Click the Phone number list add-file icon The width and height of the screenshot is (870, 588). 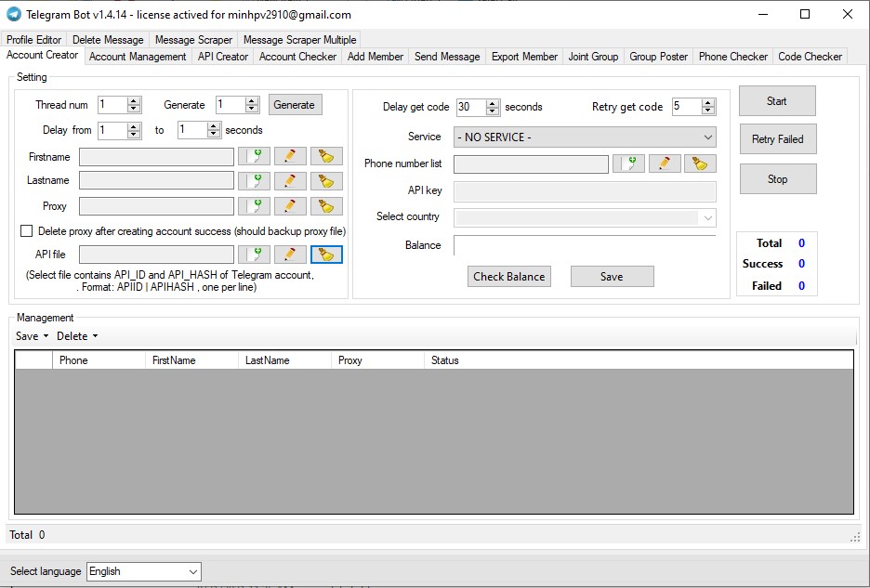[x=628, y=163]
